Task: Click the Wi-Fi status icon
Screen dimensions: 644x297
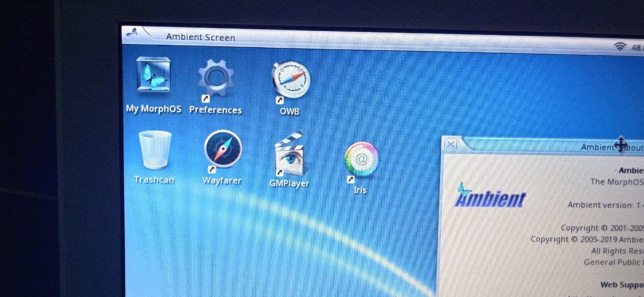Action: coord(620,47)
